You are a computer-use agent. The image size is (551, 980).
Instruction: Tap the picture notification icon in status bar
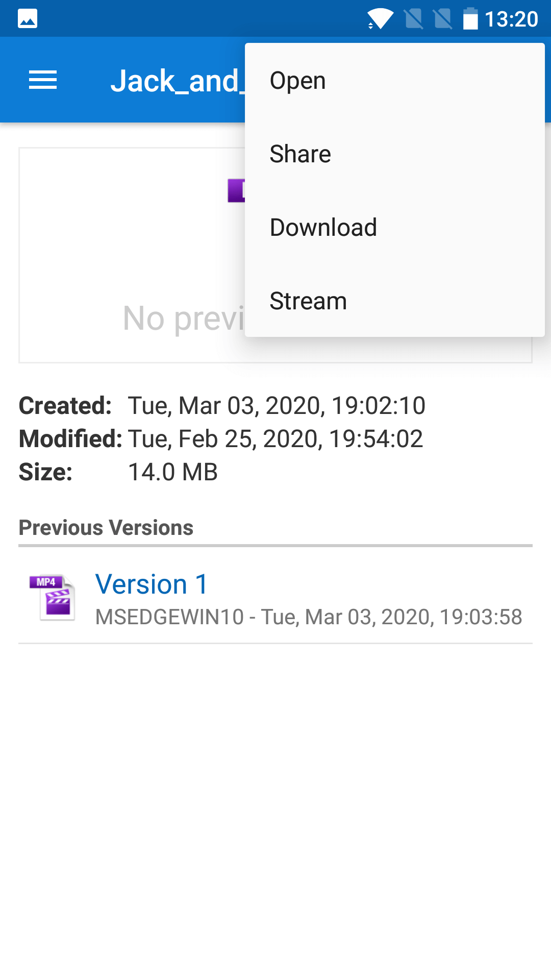pos(28,19)
